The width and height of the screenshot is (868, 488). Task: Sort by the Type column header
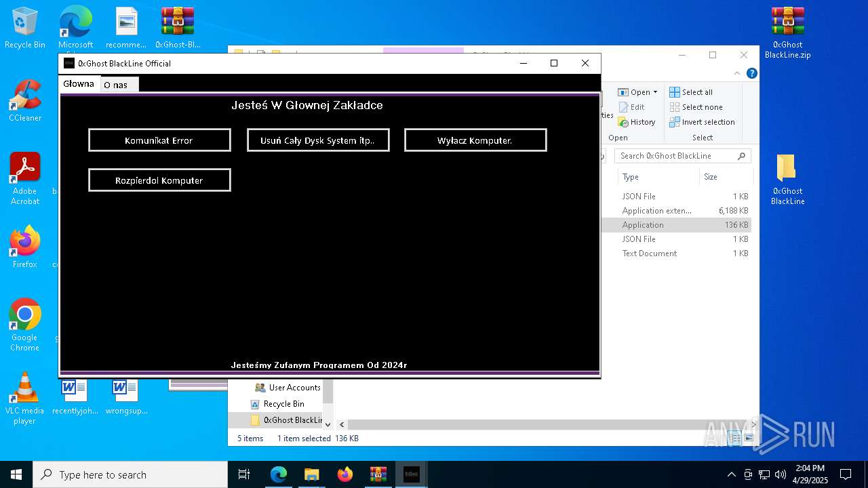(x=658, y=177)
